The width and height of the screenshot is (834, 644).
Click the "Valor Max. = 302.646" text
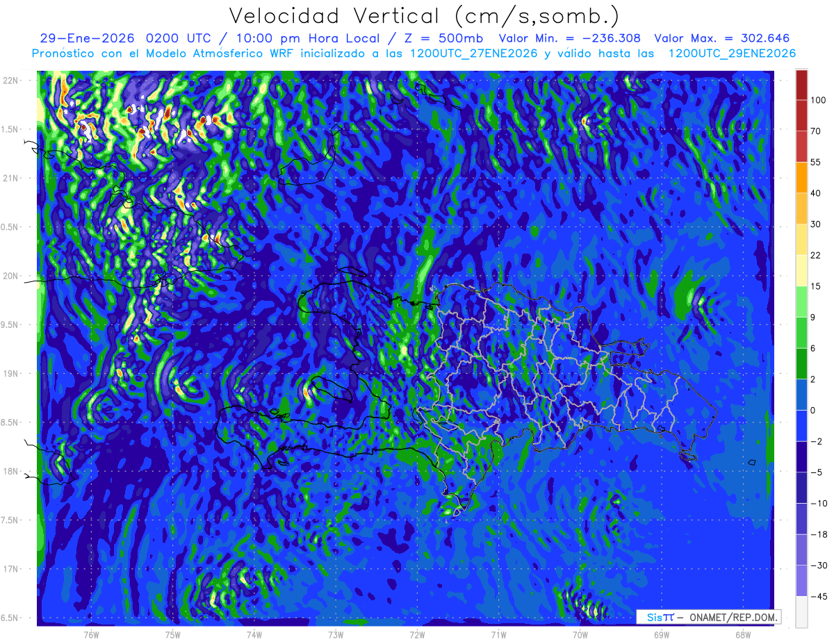tap(722, 38)
